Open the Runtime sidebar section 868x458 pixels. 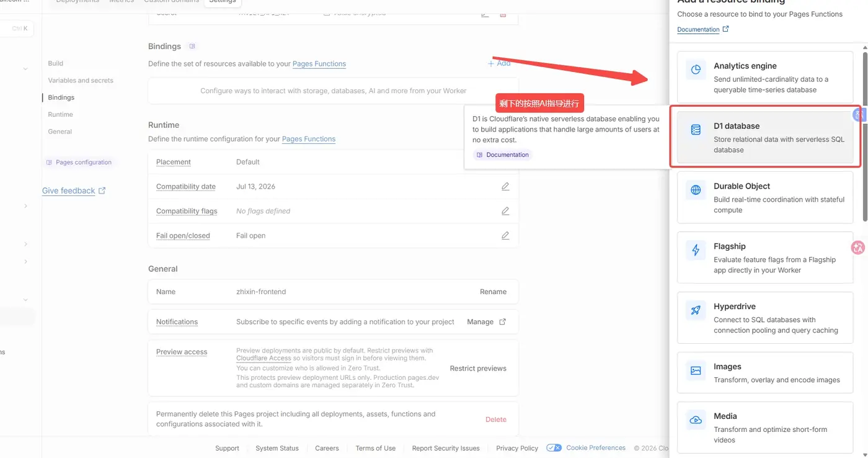(x=60, y=114)
